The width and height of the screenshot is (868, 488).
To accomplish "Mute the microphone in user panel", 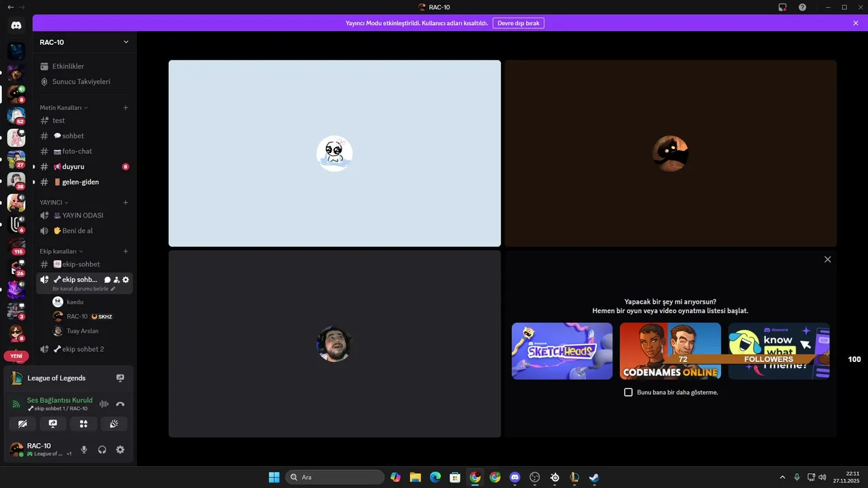I will [84, 449].
